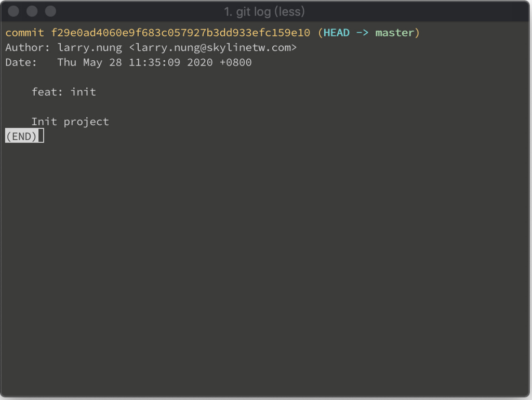Screen dimensions: 532x400
Task: Click the commit time 11:35:09
Action: (x=154, y=62)
